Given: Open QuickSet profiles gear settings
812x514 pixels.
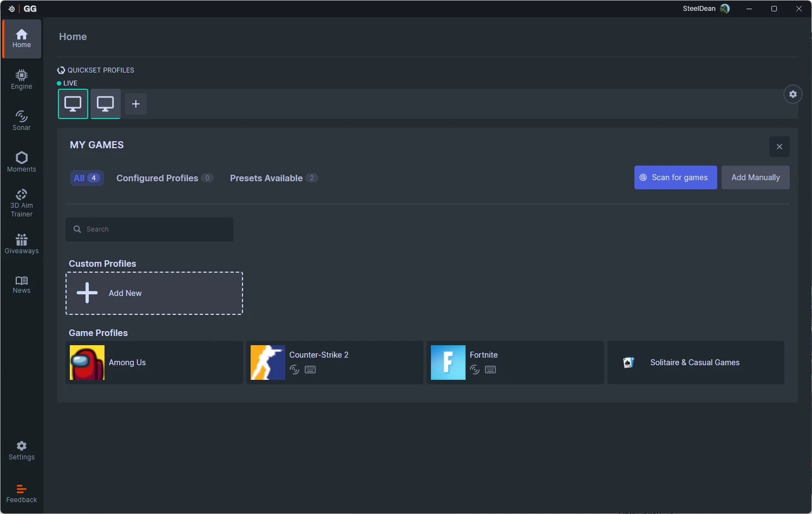Looking at the screenshot, I should tap(793, 94).
